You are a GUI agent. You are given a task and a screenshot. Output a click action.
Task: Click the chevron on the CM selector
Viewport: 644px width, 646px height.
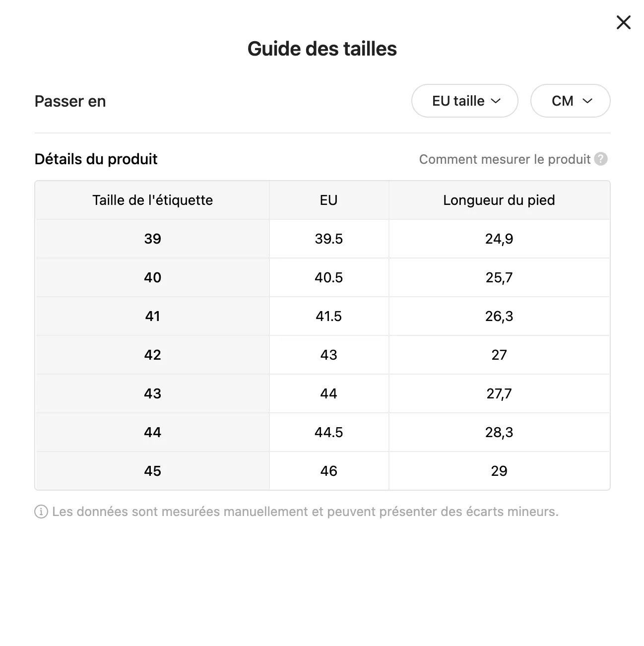coord(588,101)
